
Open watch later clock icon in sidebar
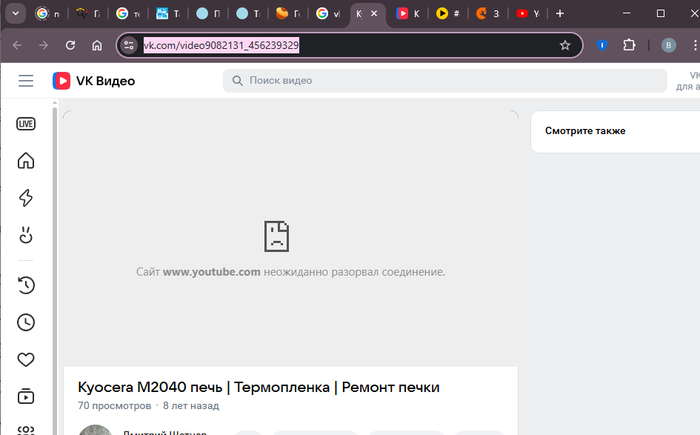tap(26, 322)
